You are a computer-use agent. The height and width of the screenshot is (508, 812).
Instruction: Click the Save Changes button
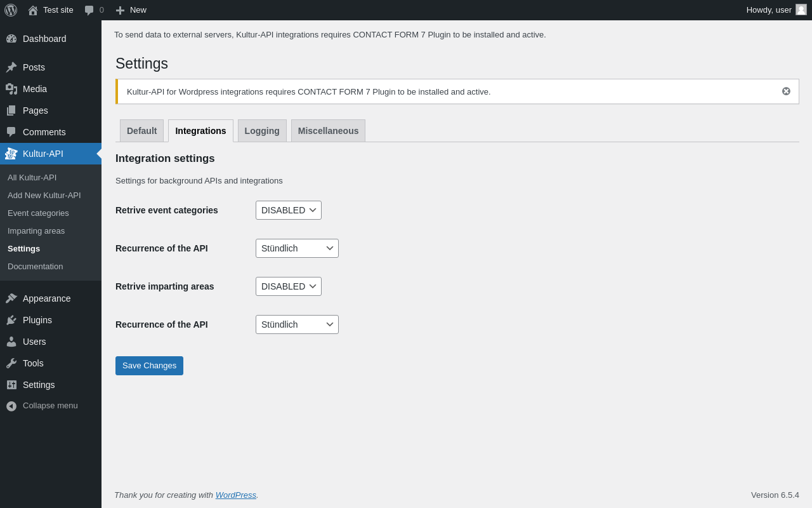149,366
